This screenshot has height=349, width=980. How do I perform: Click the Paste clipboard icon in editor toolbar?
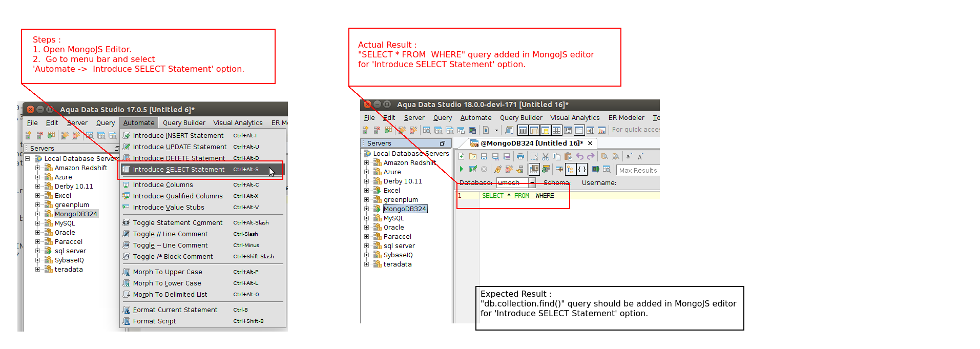pos(568,156)
